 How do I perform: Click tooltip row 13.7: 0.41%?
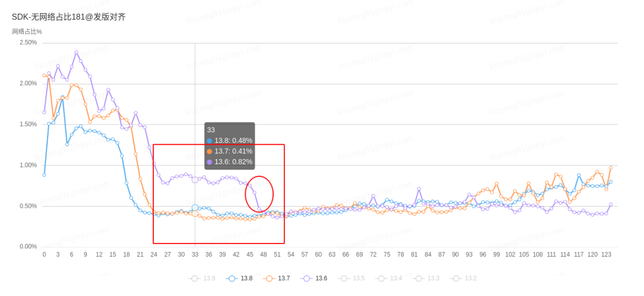click(230, 151)
